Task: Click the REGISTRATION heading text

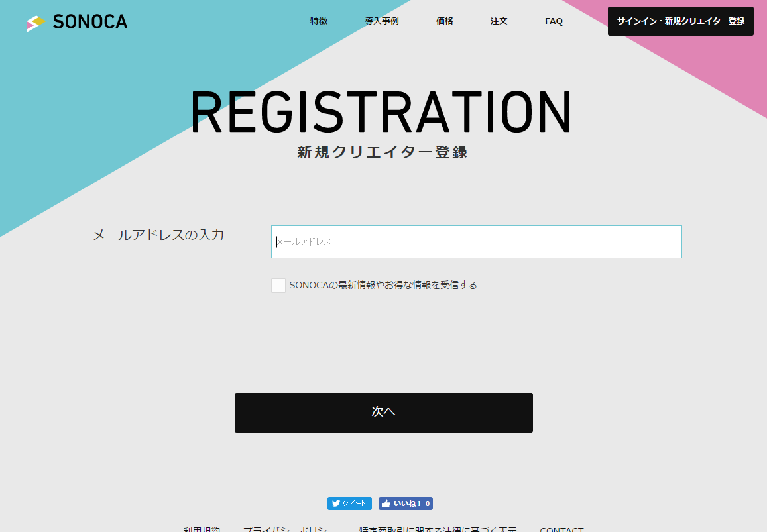Action: click(x=381, y=112)
